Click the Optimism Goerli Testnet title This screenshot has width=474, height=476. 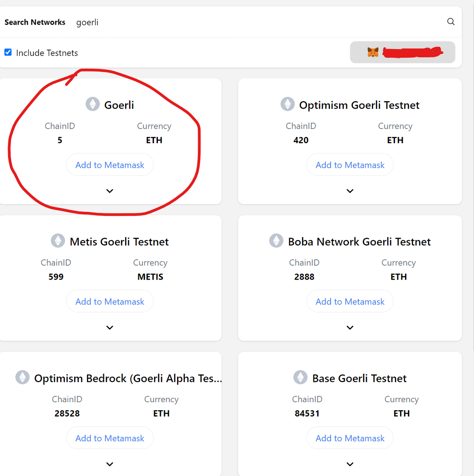coord(359,105)
